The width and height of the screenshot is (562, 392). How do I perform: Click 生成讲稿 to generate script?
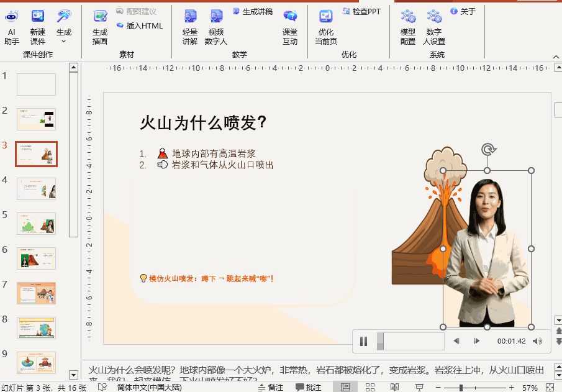tap(253, 11)
